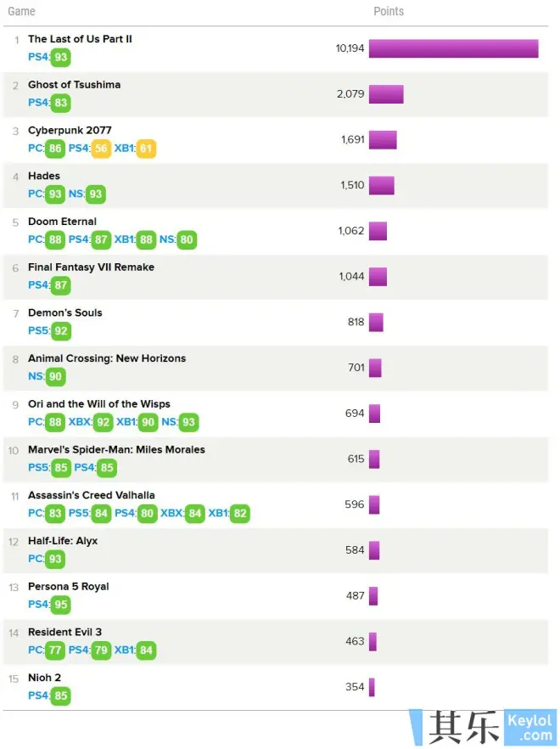Click Resident Evil 3 PC score badge 77

point(55,650)
